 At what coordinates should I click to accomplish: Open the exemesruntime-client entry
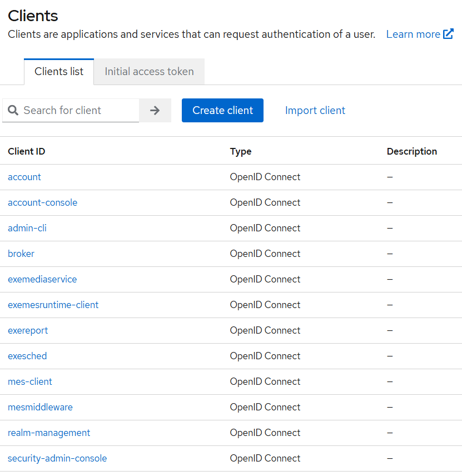click(53, 305)
